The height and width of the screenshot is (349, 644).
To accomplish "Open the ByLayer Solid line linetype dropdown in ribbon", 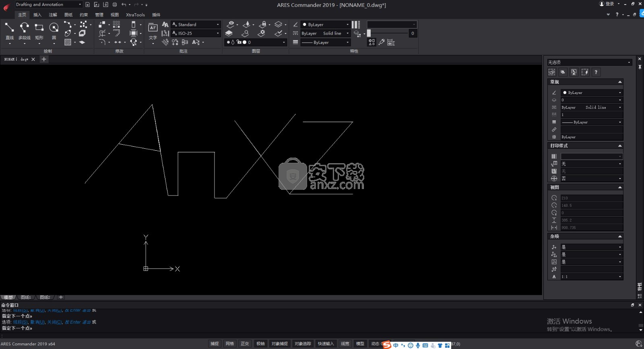I will coord(325,33).
